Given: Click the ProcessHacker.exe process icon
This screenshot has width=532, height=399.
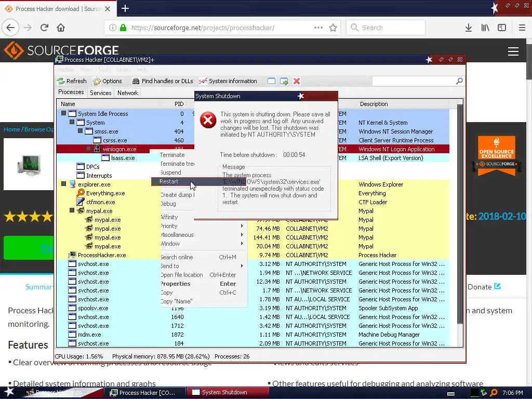Looking at the screenshot, I should [x=72, y=255].
